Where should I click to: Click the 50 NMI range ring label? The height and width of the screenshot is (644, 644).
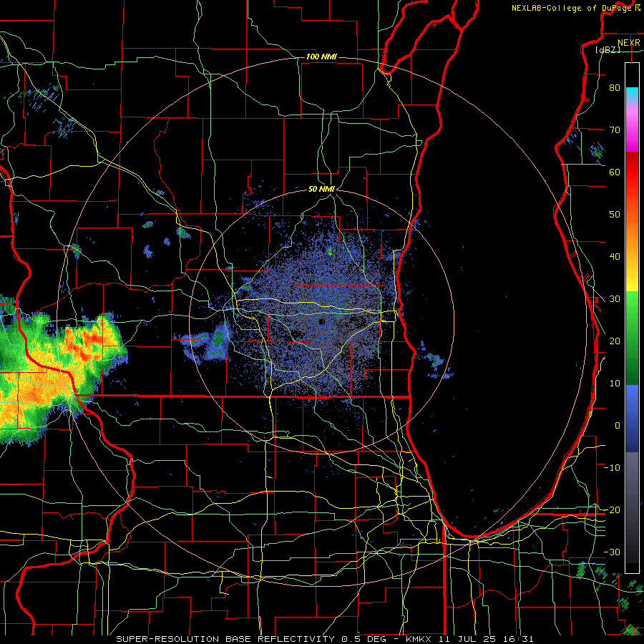coord(321,190)
